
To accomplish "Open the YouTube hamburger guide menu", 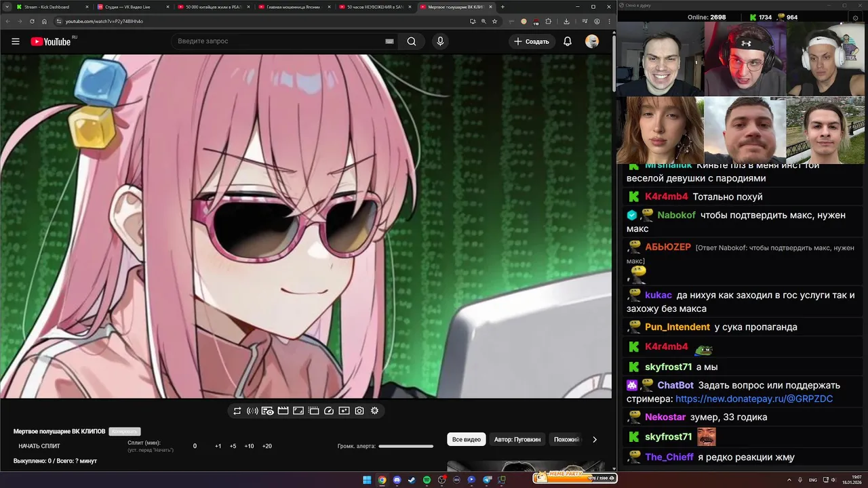I will (x=15, y=41).
